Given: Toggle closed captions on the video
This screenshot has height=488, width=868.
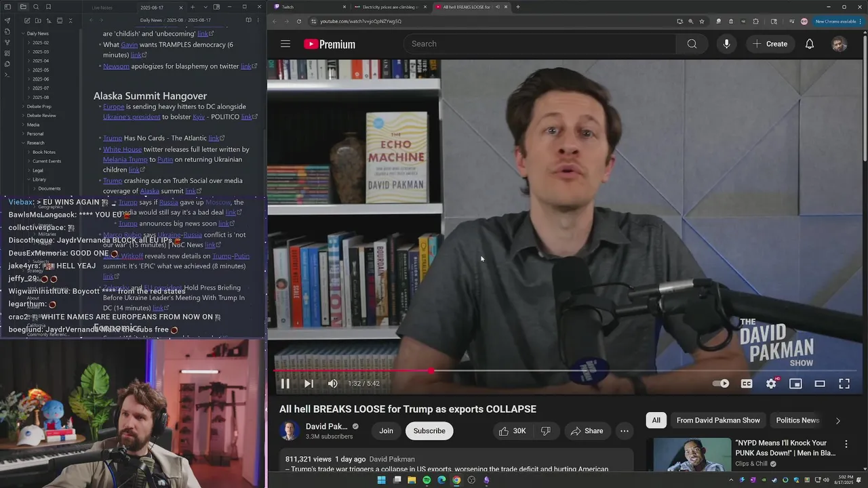Looking at the screenshot, I should click(x=747, y=384).
